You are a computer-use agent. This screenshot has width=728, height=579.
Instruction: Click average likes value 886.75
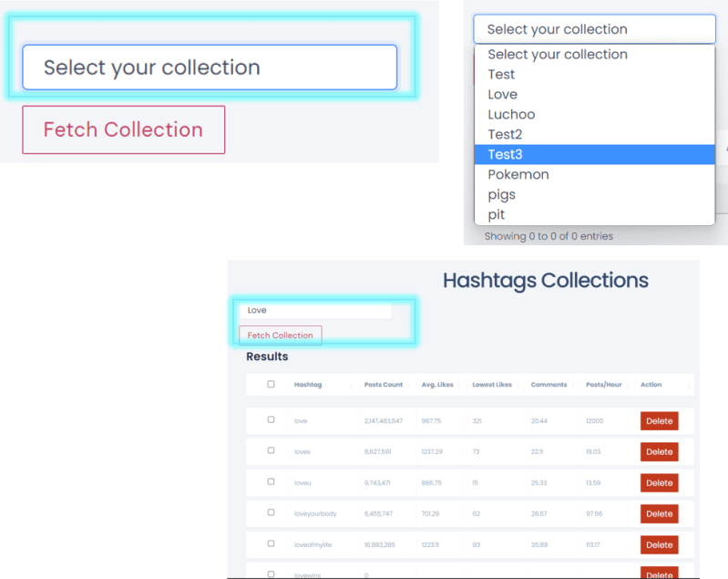[x=432, y=483]
